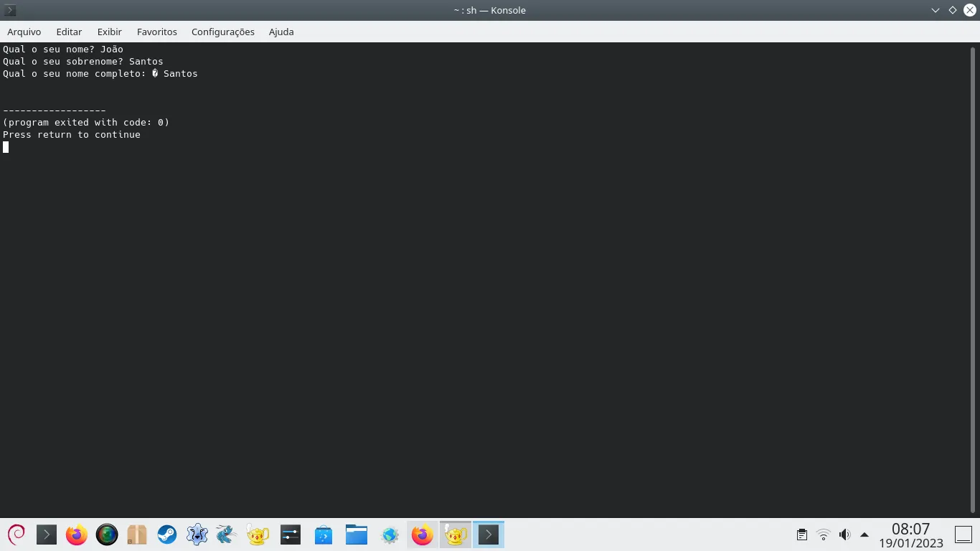980x551 pixels.
Task: Expand hidden system tray icons arrow
Action: (864, 534)
